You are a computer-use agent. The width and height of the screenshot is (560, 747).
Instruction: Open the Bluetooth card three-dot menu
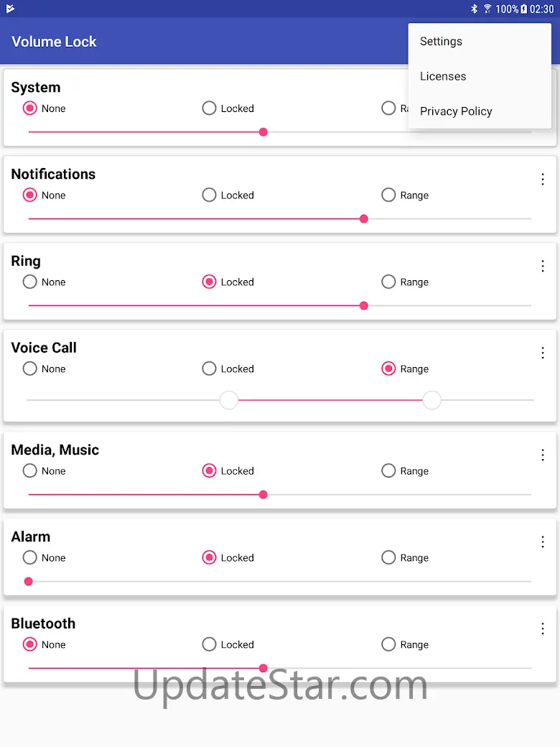[x=542, y=628]
